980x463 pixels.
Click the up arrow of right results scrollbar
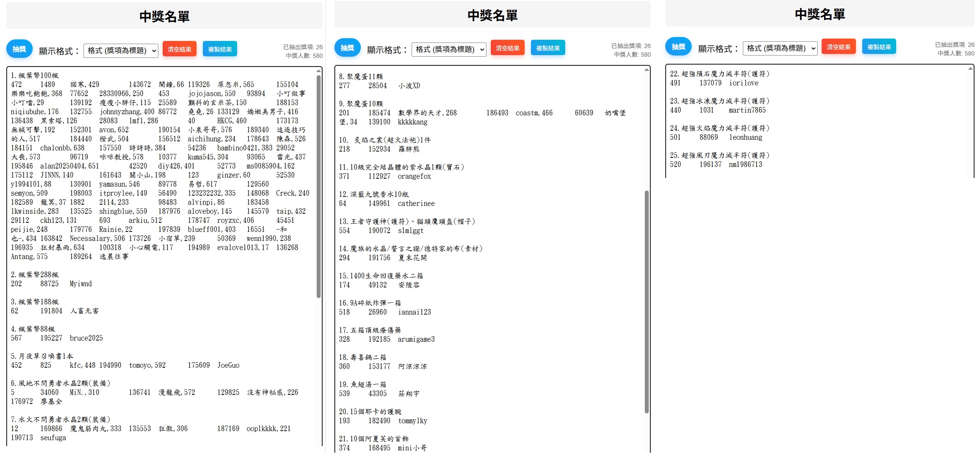click(970, 69)
